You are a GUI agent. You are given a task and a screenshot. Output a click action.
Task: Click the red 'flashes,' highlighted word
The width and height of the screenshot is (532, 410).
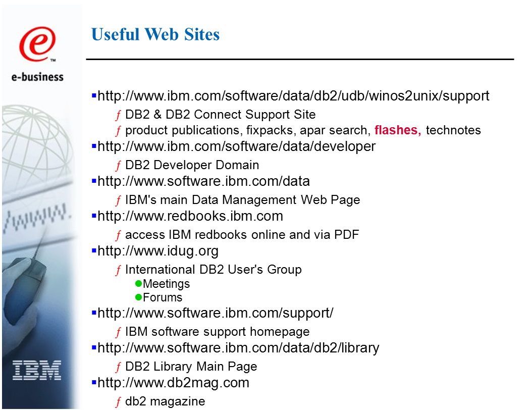coord(398,130)
